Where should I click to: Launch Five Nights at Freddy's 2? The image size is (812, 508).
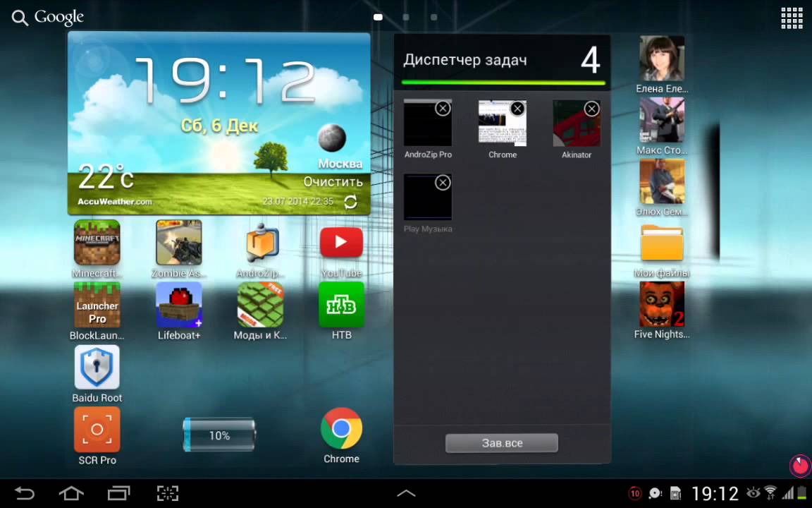[x=662, y=304]
